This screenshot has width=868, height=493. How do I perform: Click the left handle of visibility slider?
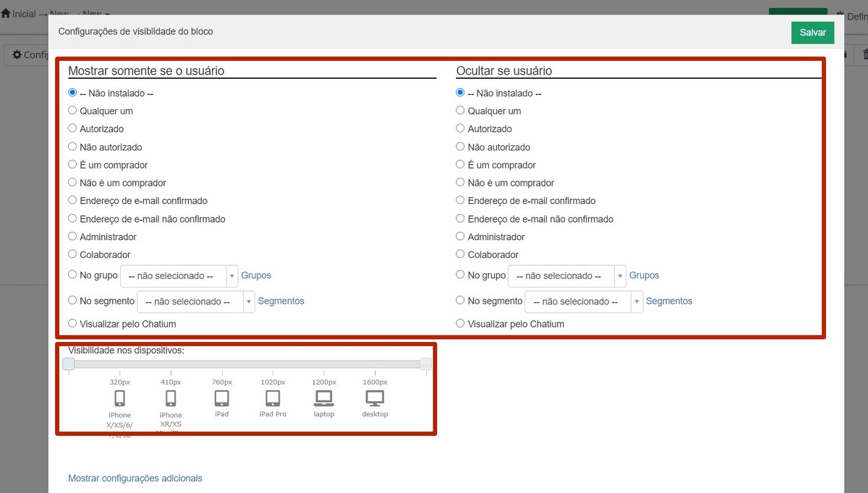point(69,364)
